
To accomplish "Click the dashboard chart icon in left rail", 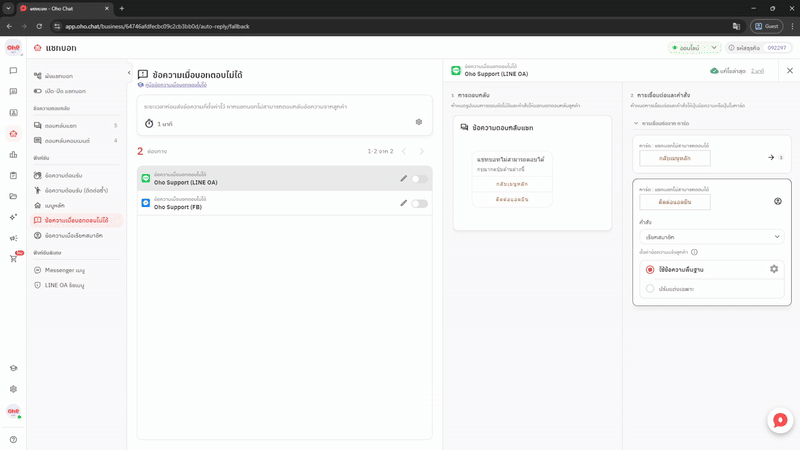I will [x=13, y=155].
